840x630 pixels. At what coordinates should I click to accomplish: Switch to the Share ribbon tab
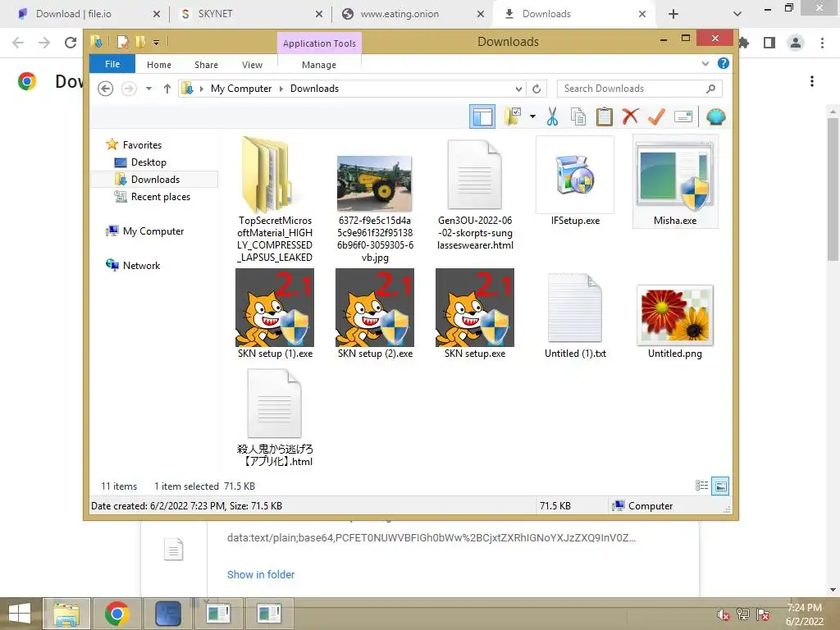[x=206, y=65]
